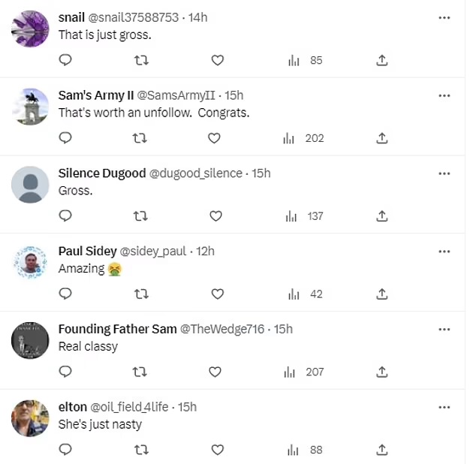Image resolution: width=476 pixels, height=464 pixels.
Task: View the 85 views count on snail's tweet
Action: (306, 60)
